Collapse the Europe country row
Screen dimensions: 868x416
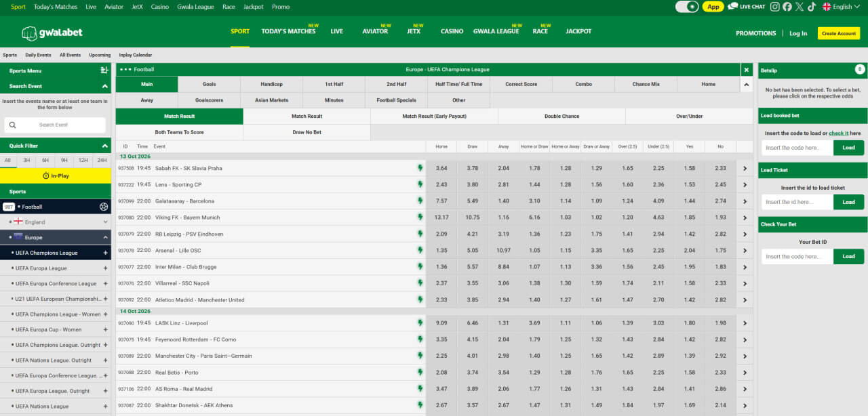click(56, 238)
